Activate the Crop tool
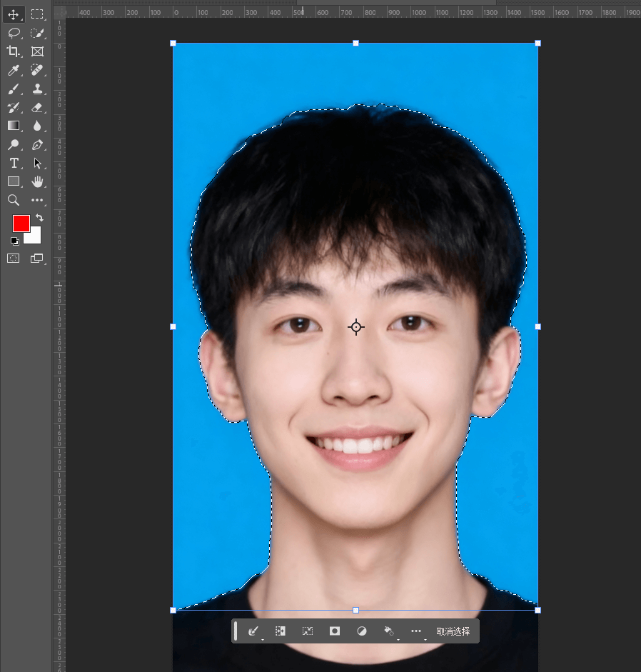 [x=14, y=51]
